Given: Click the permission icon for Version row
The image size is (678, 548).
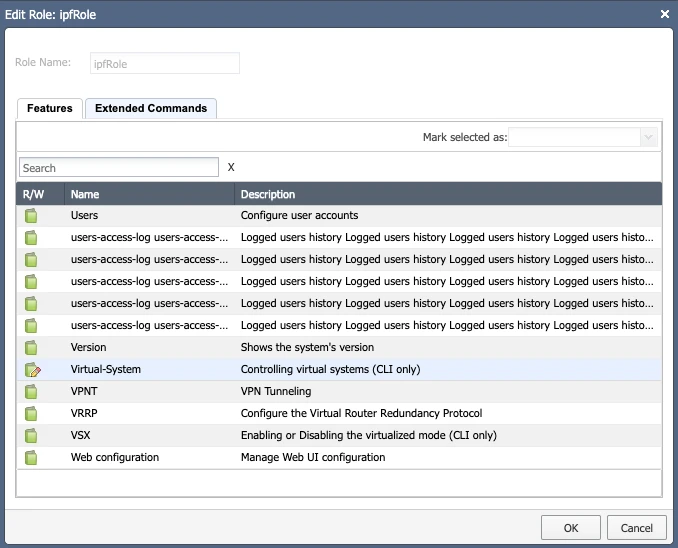Looking at the screenshot, I should [x=32, y=348].
